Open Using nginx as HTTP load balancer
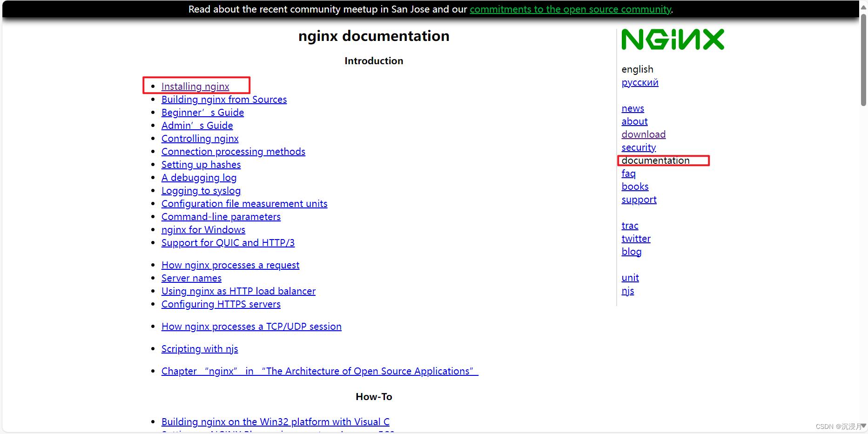Viewport: 868px width, 434px height. coord(238,291)
